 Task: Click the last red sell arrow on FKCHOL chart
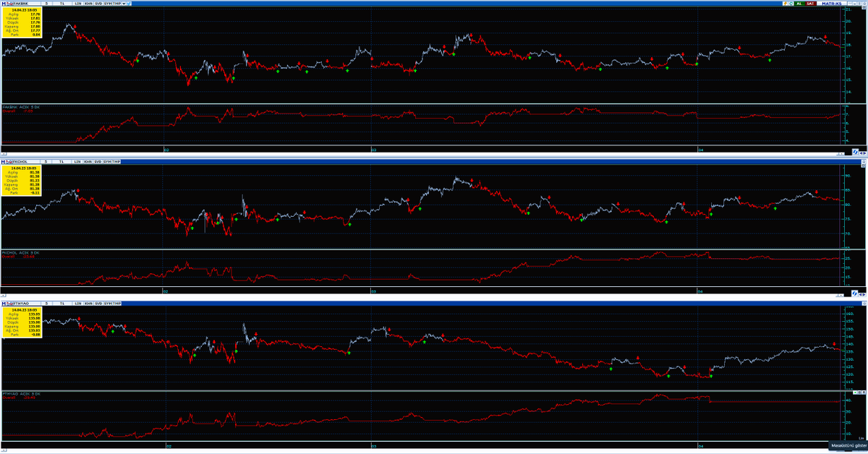815,192
